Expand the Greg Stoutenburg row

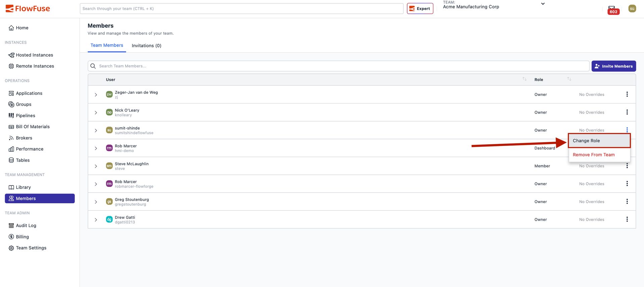coord(96,202)
